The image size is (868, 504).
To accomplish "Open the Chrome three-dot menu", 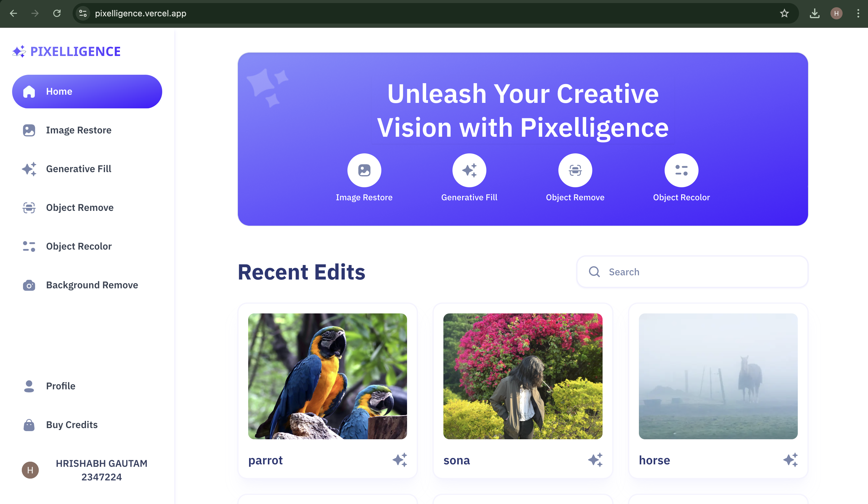I will click(858, 13).
